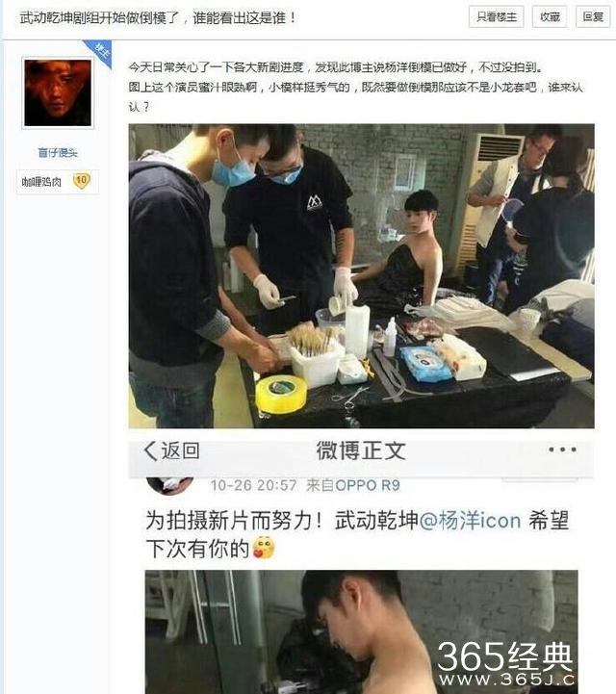Click the OPPO R9 source link

pyautogui.click(x=368, y=485)
